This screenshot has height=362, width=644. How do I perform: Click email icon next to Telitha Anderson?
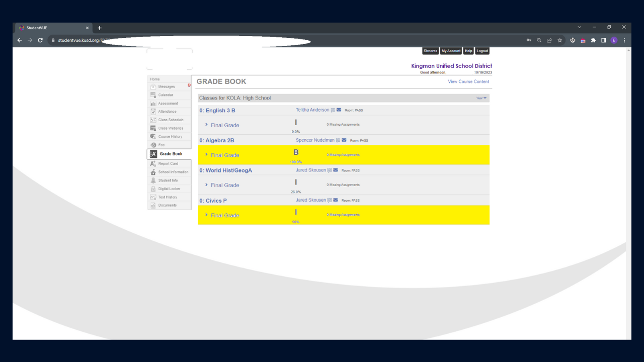click(x=339, y=110)
